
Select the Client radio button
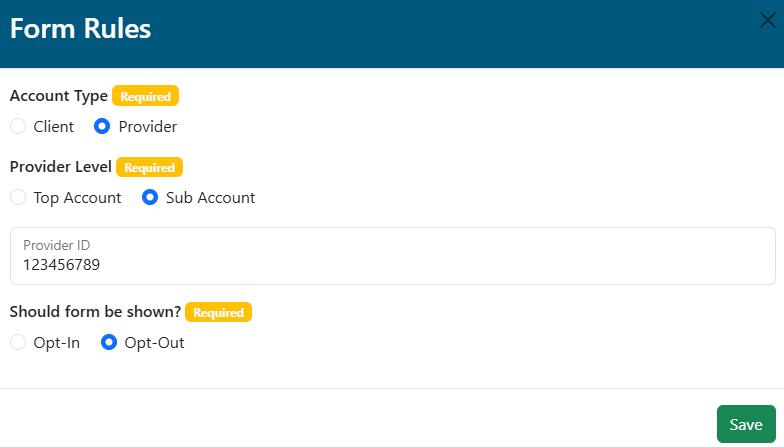point(18,127)
